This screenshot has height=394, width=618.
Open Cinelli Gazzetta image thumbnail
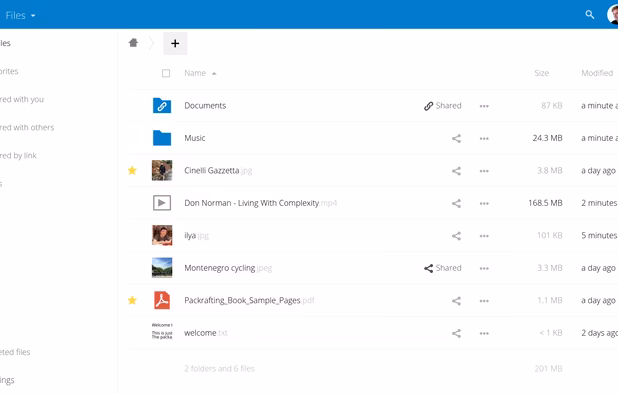(x=162, y=170)
